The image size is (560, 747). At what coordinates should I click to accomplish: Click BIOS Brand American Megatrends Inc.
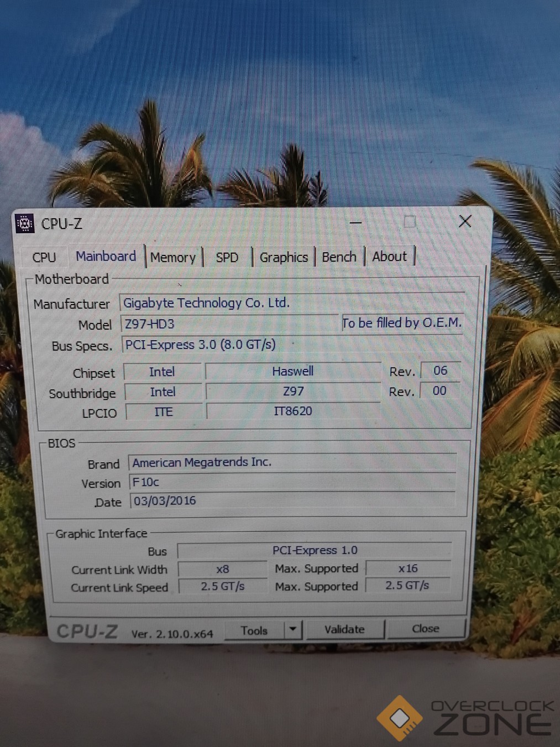click(x=292, y=462)
